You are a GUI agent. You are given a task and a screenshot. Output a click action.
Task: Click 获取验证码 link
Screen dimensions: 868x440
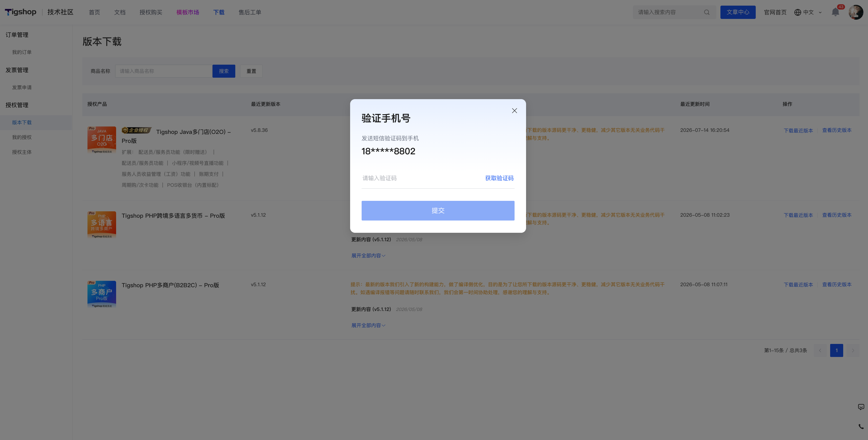[x=499, y=178]
